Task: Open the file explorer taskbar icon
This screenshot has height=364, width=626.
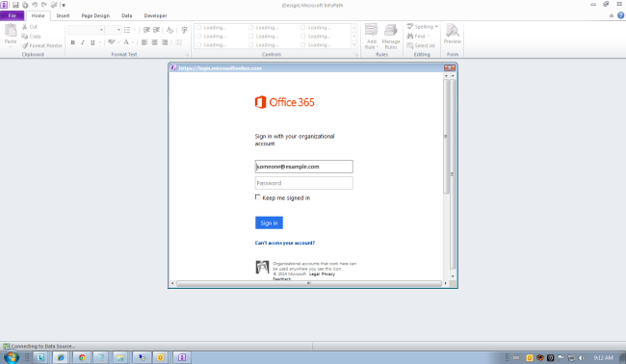Action: (x=120, y=357)
